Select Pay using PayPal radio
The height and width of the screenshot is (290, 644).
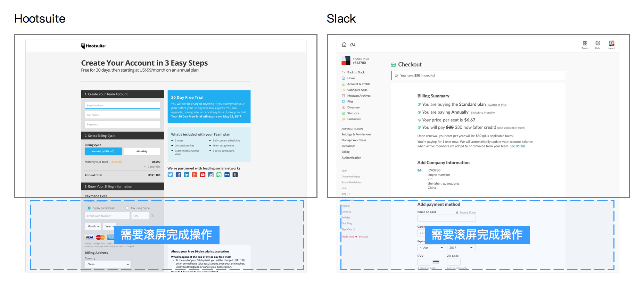pos(127,208)
